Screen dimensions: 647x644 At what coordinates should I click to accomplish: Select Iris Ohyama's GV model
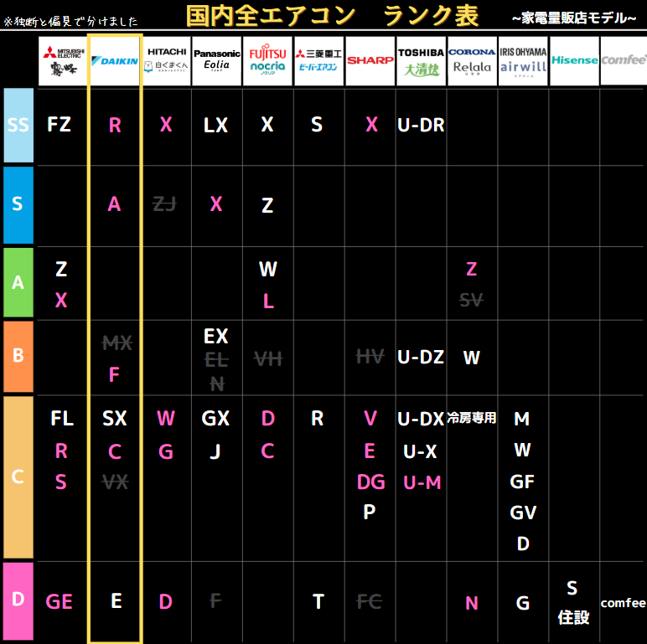click(523, 513)
